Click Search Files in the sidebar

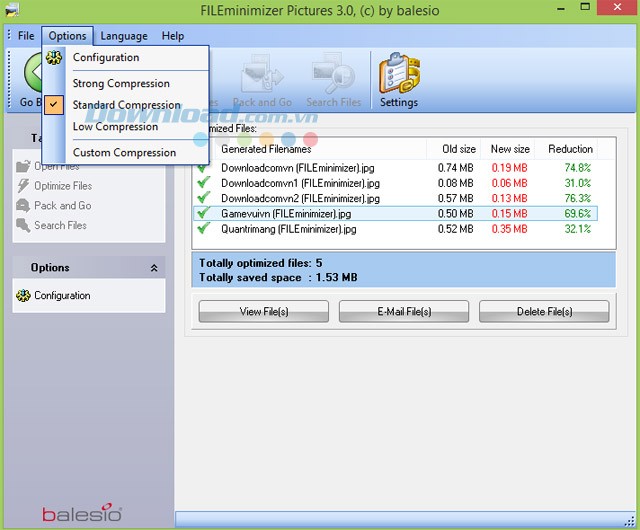coord(60,225)
